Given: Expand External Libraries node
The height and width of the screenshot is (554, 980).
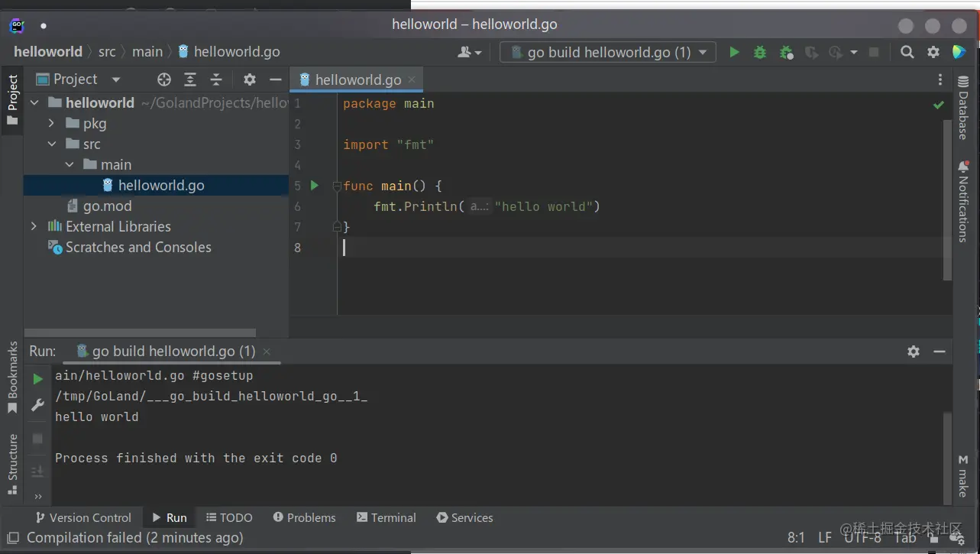Looking at the screenshot, I should pos(34,226).
